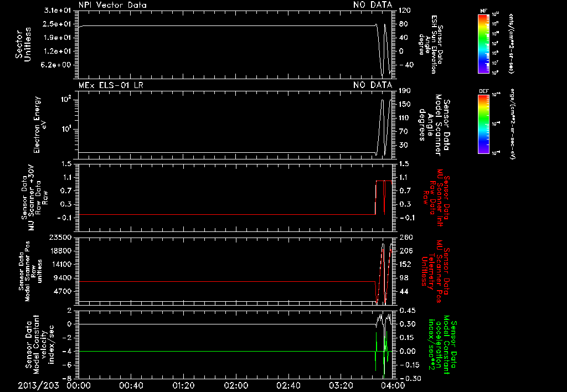
Task: Click the '1.9e+01' sector tick value
Action: 57,38
